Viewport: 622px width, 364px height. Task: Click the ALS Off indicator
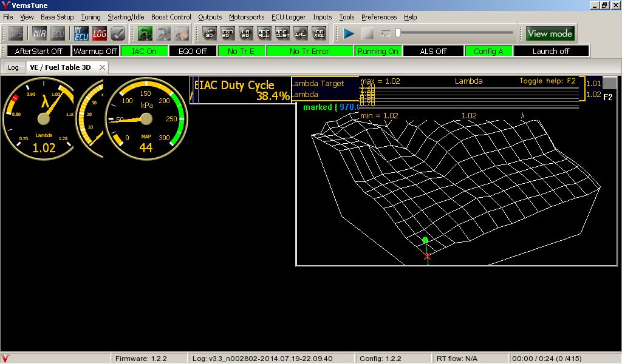pos(433,51)
